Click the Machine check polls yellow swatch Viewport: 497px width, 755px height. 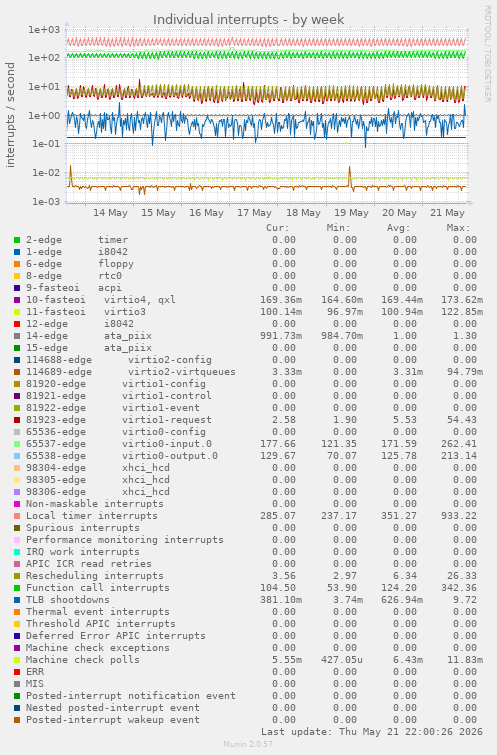pyautogui.click(x=17, y=660)
